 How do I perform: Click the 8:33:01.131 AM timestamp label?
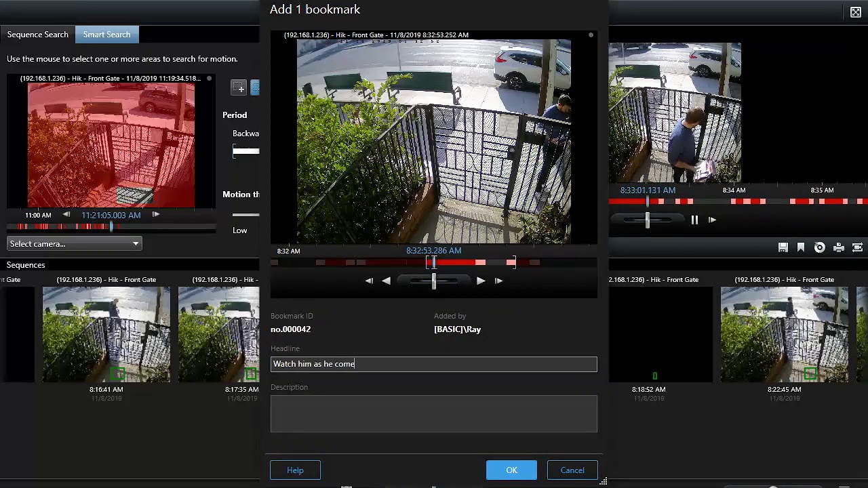tap(648, 190)
